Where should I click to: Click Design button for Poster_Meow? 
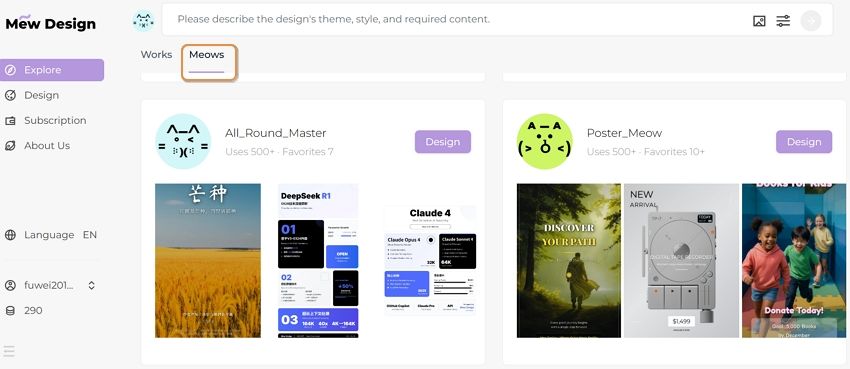pos(804,142)
